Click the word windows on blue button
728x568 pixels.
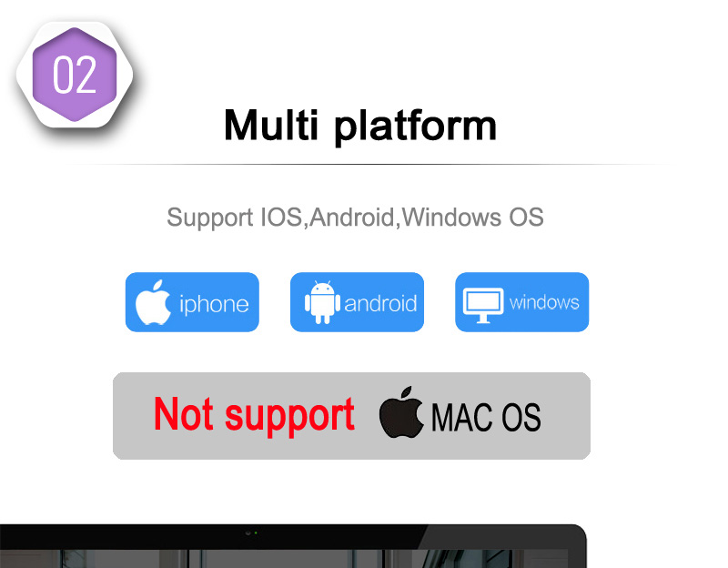544,303
